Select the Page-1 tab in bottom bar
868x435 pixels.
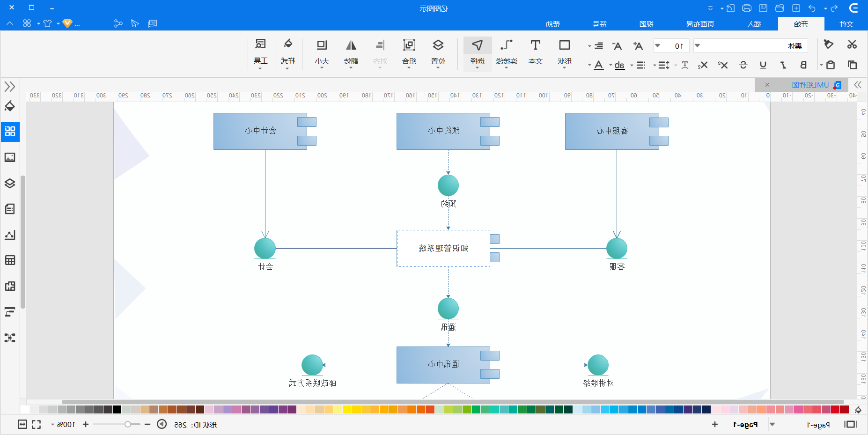(745, 425)
